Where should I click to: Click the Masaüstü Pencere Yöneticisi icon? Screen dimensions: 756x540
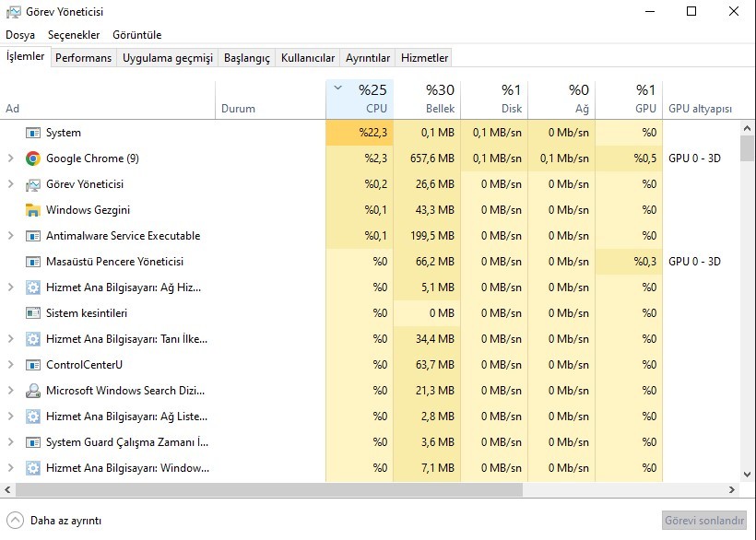click(33, 262)
